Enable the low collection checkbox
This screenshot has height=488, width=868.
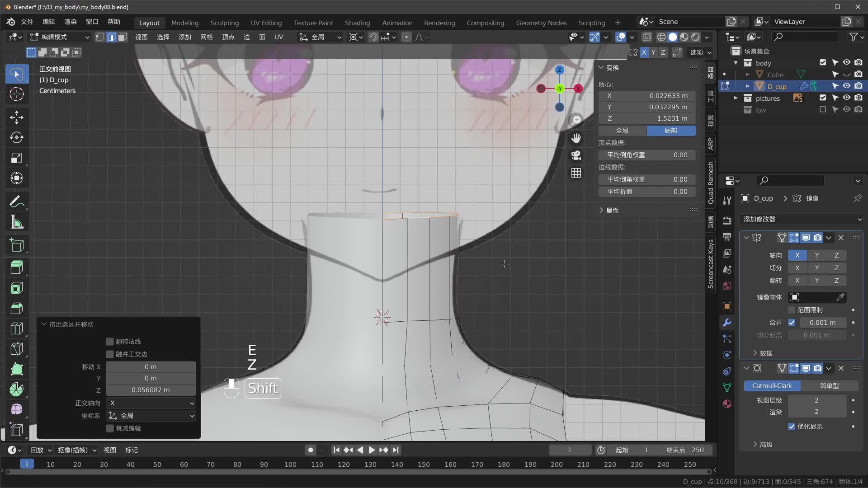point(823,109)
